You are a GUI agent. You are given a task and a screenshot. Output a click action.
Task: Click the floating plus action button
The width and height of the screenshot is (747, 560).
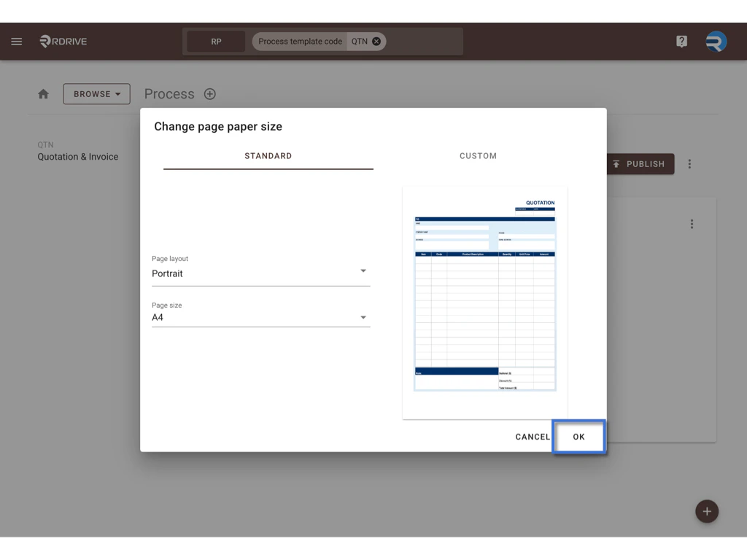[706, 511]
